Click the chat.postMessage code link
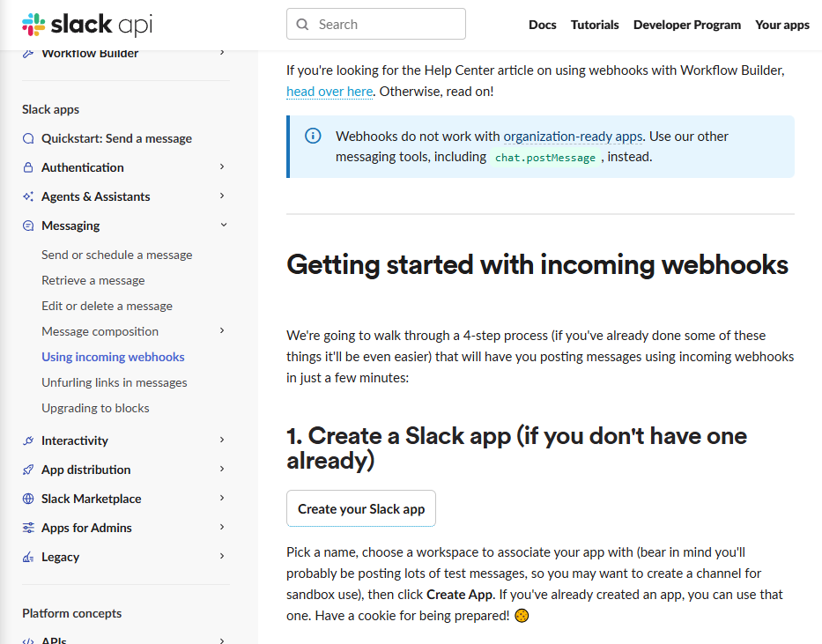Viewport: 822px width, 644px height. click(545, 157)
